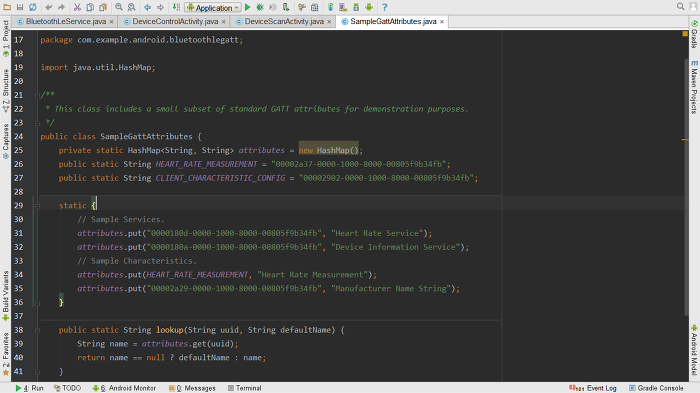Image resolution: width=700 pixels, height=393 pixels.
Task: Click the editor vertical scrollbar
Action: 686,186
